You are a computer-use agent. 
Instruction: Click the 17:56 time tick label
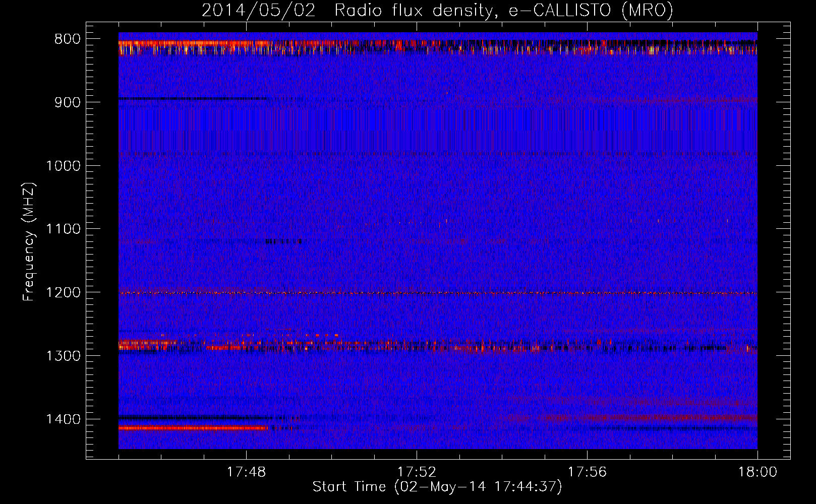(x=587, y=472)
